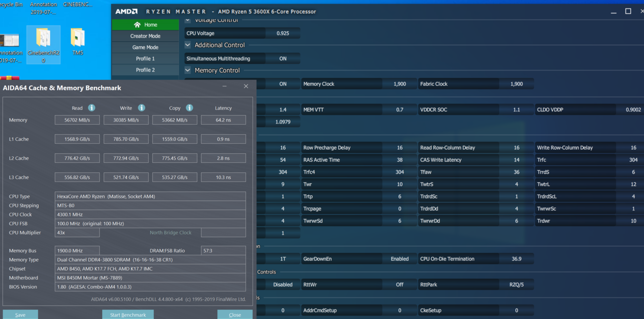The height and width of the screenshot is (319, 644).
Task: Click the CPU Clock value 4300.1 MHz
Action: coord(150,215)
